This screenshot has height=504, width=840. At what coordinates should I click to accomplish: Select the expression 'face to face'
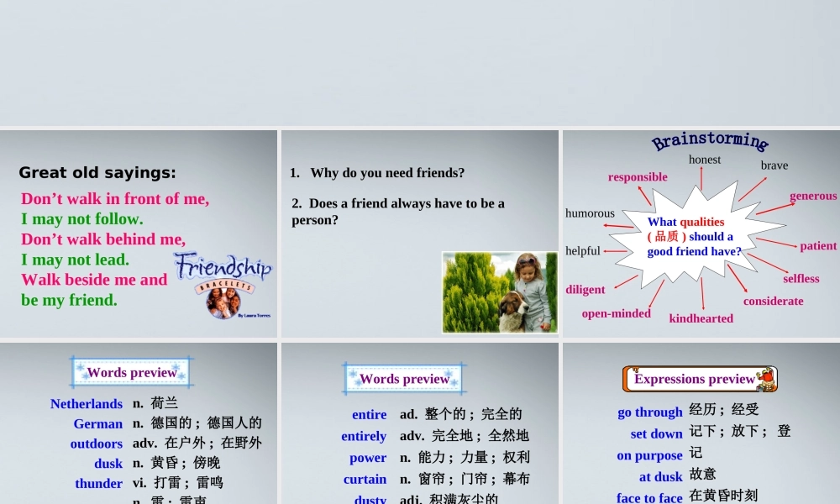[649, 498]
